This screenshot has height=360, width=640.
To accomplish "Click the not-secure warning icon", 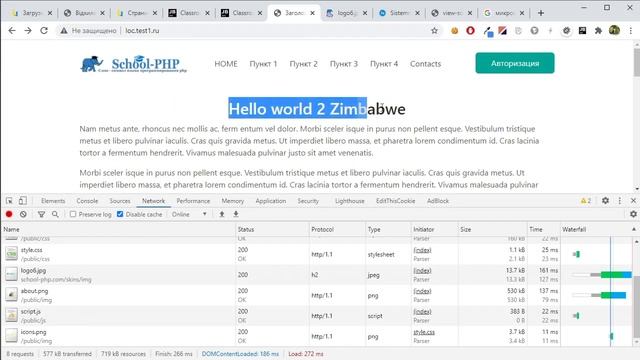I will [63, 31].
